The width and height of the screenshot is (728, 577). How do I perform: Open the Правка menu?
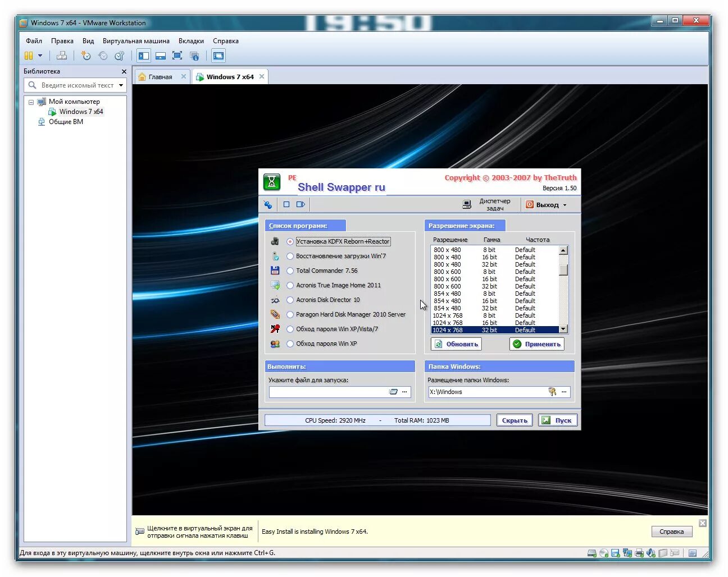62,41
